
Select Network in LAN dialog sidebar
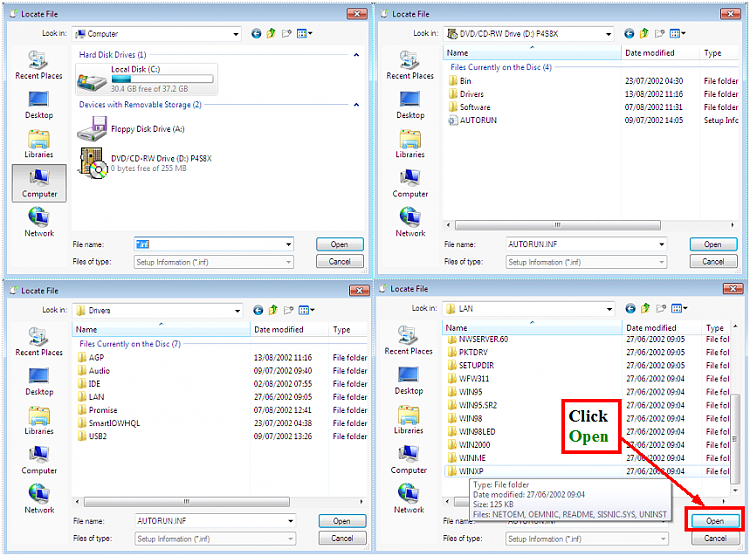point(409,499)
